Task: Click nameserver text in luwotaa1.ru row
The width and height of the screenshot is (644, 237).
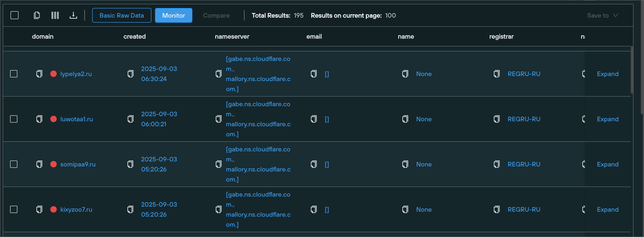Action: pos(258,119)
